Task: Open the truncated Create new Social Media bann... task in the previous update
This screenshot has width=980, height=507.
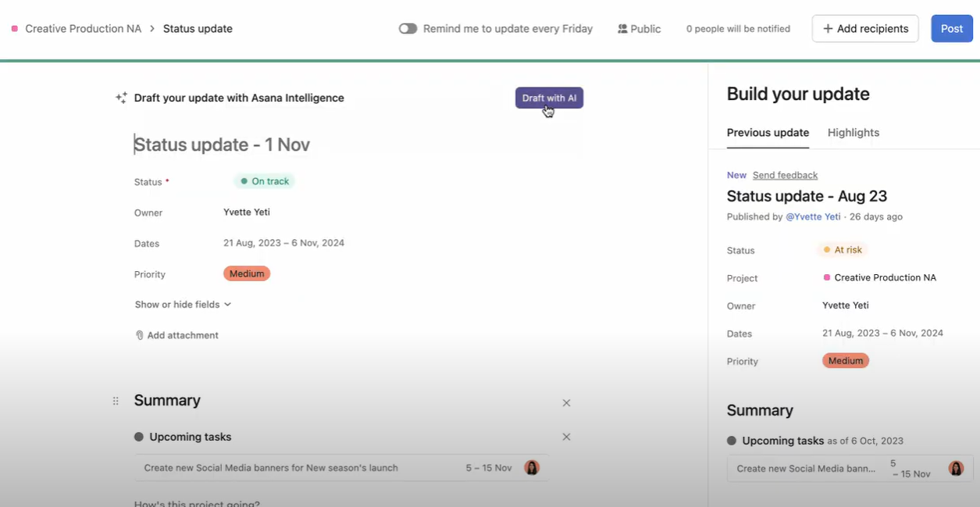Action: [804, 469]
